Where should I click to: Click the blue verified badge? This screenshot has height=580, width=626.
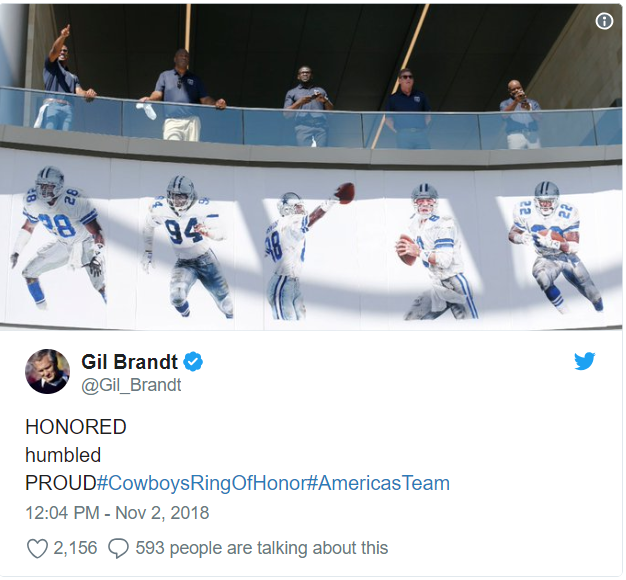pyautogui.click(x=193, y=362)
